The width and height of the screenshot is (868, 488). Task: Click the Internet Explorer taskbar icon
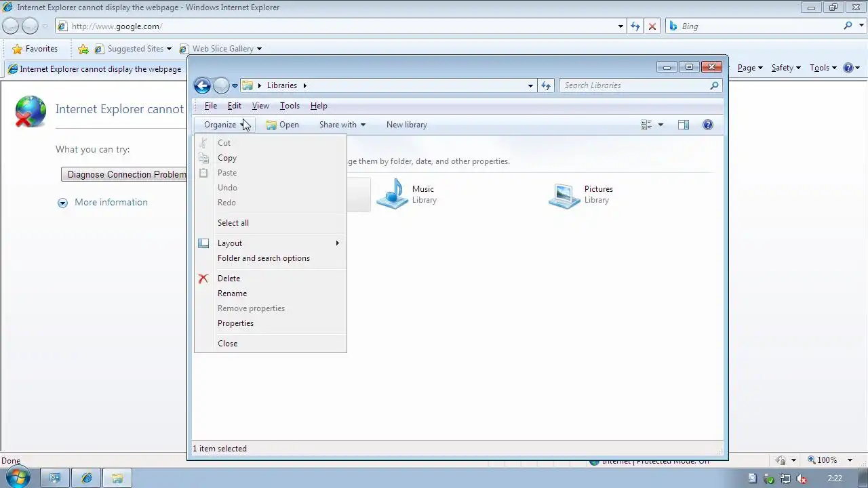(86, 478)
